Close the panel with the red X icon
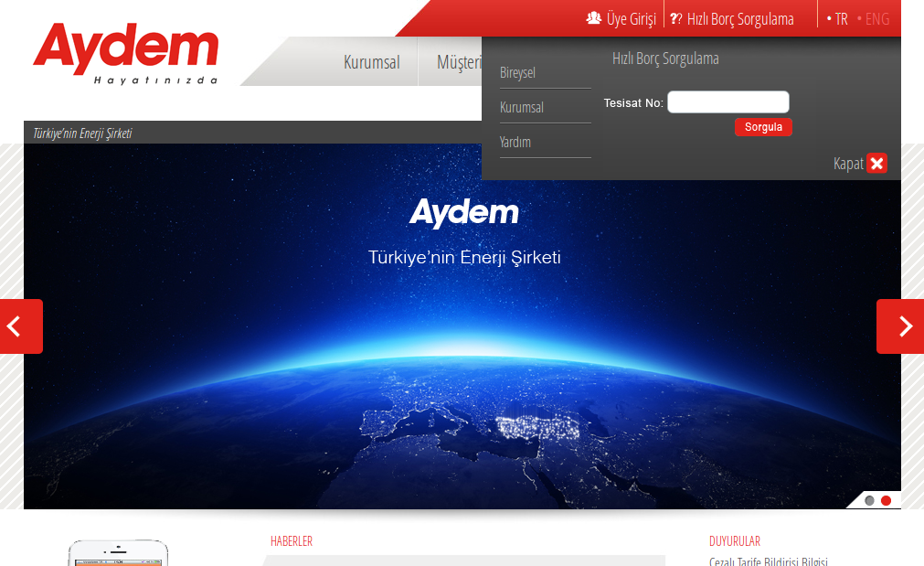Image resolution: width=924 pixels, height=566 pixels. tap(876, 164)
